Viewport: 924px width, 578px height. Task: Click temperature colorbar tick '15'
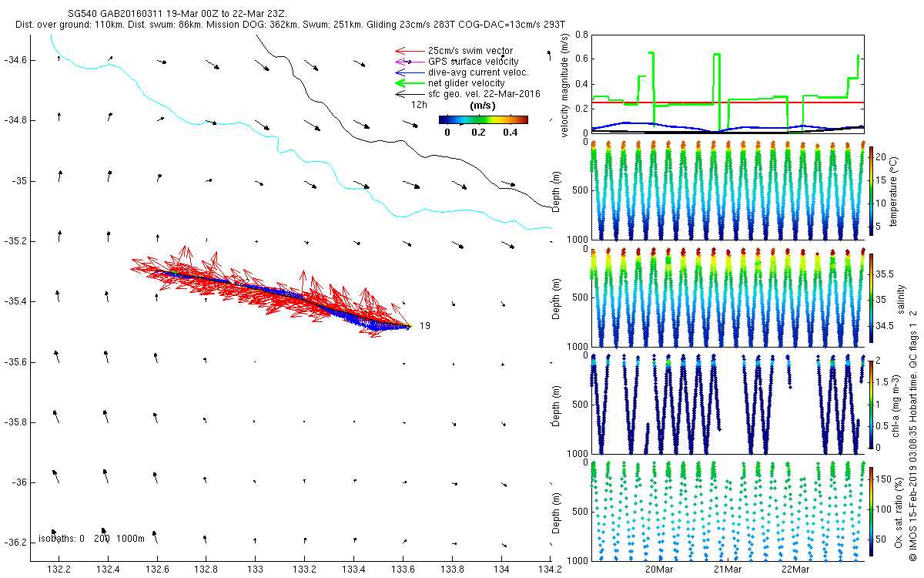click(882, 180)
